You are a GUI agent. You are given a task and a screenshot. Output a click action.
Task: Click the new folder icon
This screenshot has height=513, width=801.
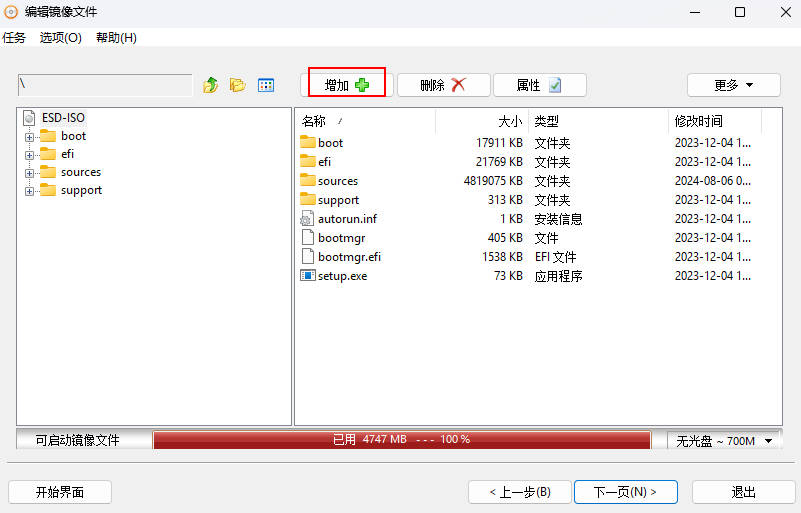pos(238,85)
